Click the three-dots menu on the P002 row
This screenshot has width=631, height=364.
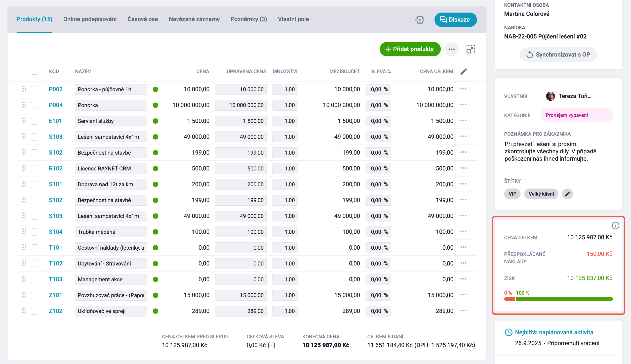click(x=463, y=89)
